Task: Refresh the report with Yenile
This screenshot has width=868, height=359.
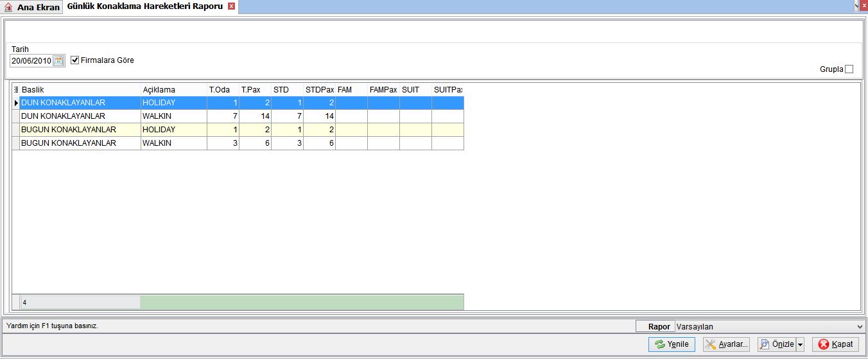Action: [672, 345]
